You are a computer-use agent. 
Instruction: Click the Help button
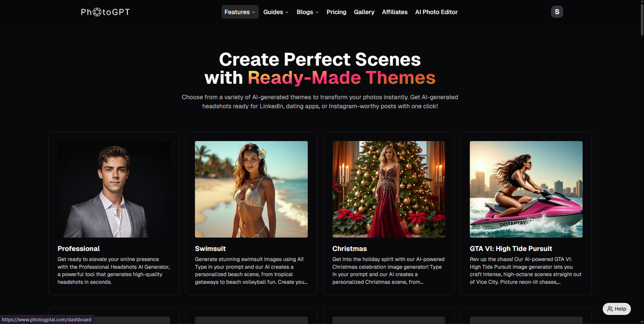(x=616, y=308)
